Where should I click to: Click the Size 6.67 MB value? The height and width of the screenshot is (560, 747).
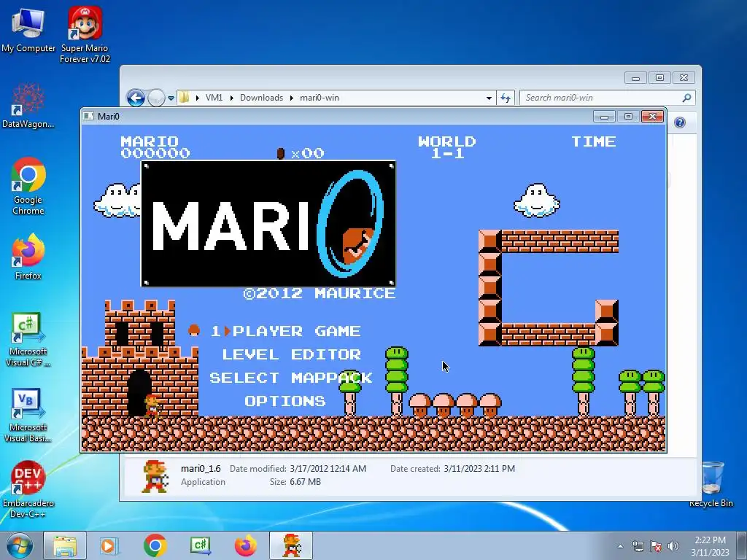305,482
